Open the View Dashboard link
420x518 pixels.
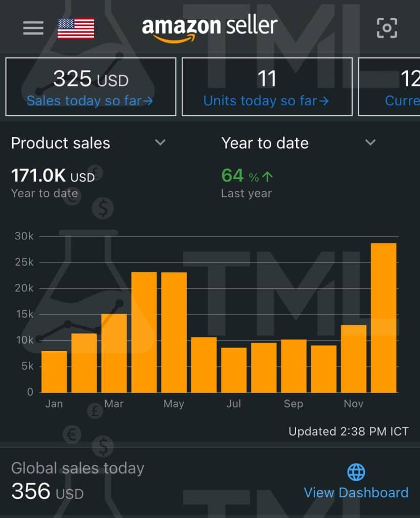point(356,493)
